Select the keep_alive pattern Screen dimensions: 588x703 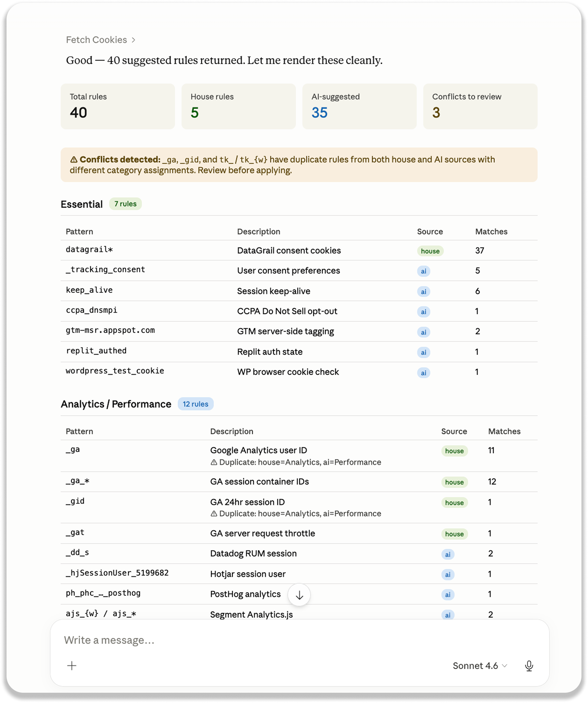tap(89, 290)
